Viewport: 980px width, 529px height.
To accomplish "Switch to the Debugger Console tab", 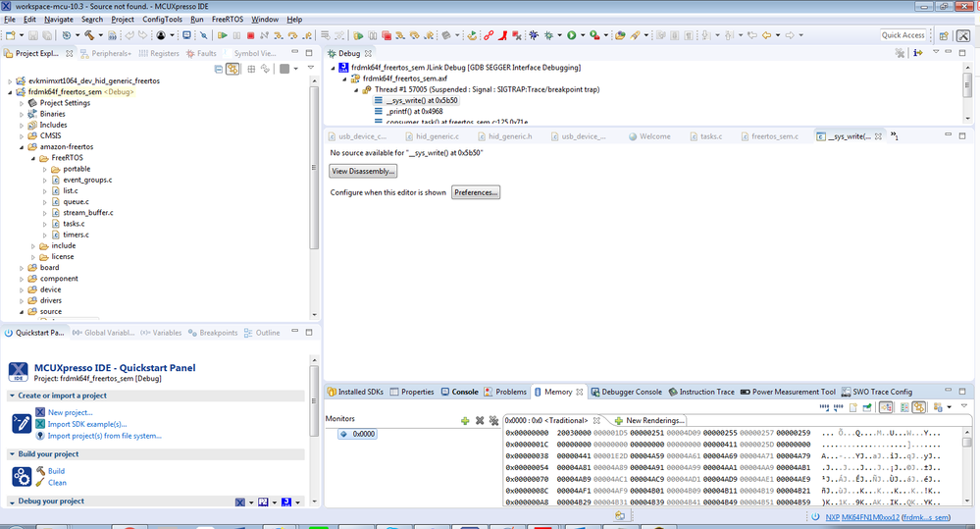I will [626, 392].
